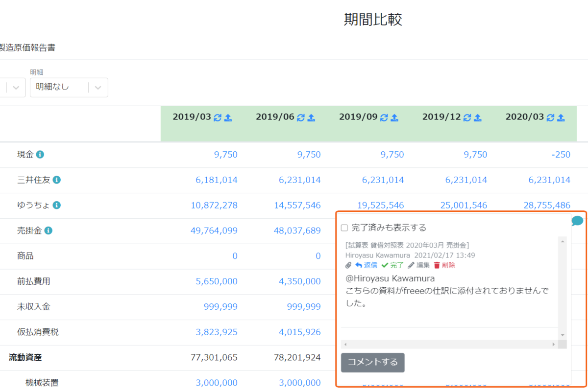
Task: Open the 明細なし dropdown
Action: coord(69,87)
